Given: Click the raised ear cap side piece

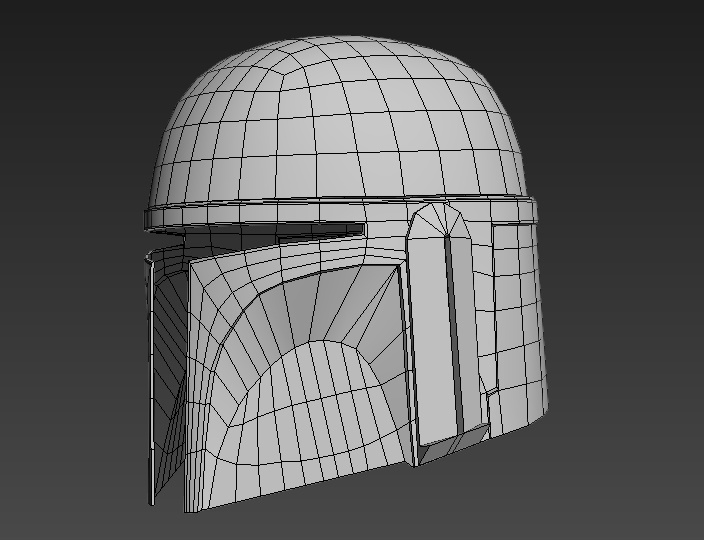Looking at the screenshot, I should click(x=444, y=332).
